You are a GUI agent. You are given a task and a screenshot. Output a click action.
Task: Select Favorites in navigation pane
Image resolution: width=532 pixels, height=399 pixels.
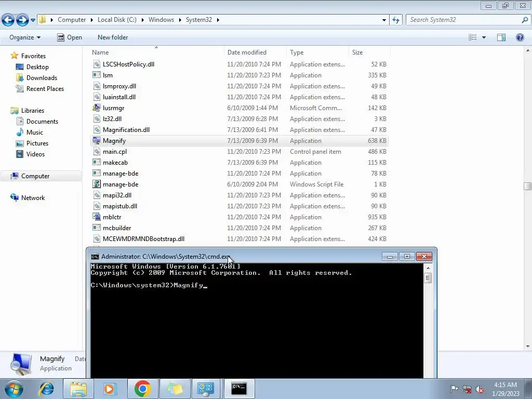(33, 56)
